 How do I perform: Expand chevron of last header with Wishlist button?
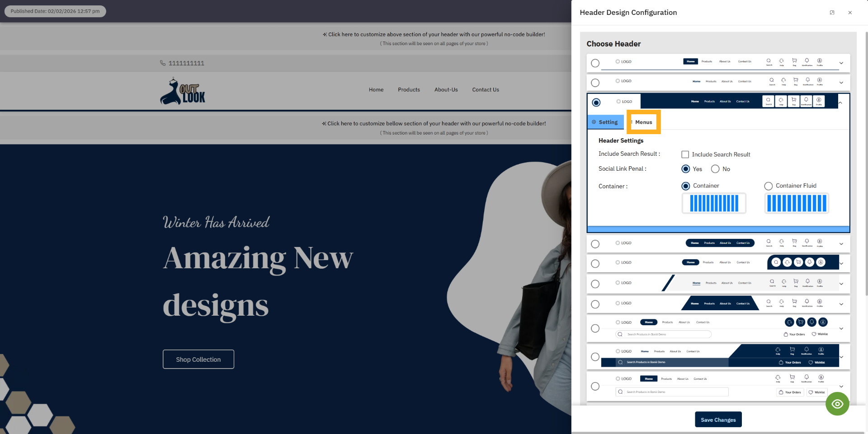tap(841, 386)
